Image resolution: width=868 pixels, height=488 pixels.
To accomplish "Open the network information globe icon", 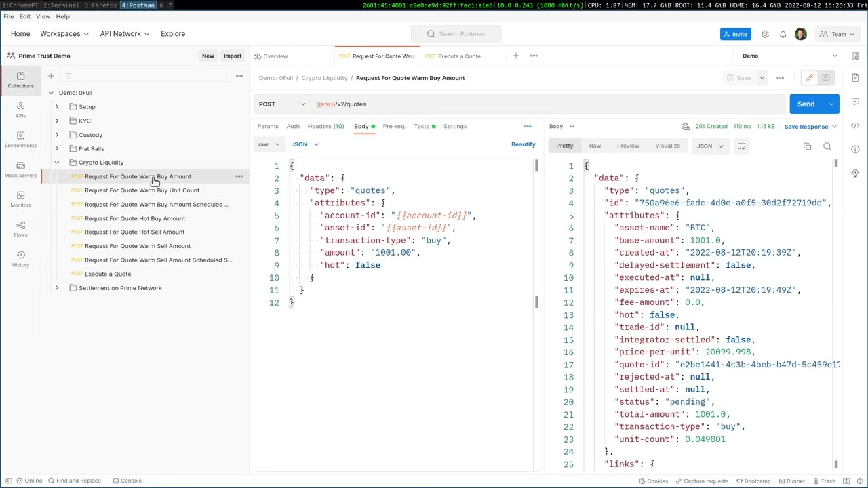I will click(686, 127).
